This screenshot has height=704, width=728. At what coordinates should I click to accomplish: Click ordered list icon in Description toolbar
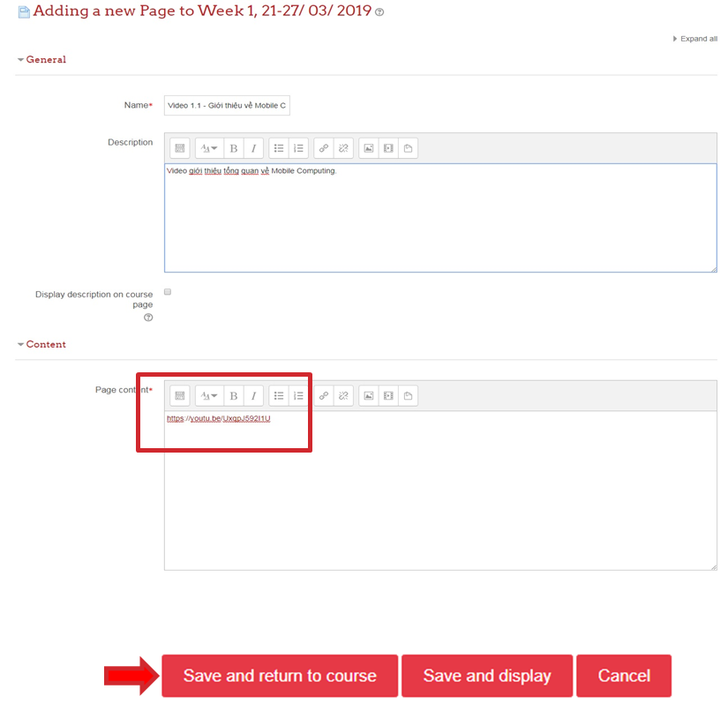(298, 148)
